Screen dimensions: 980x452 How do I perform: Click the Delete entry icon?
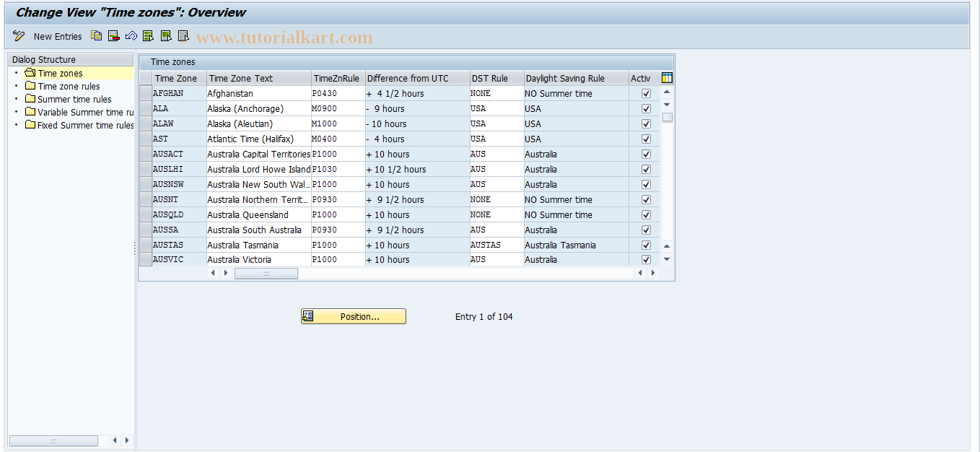point(113,36)
